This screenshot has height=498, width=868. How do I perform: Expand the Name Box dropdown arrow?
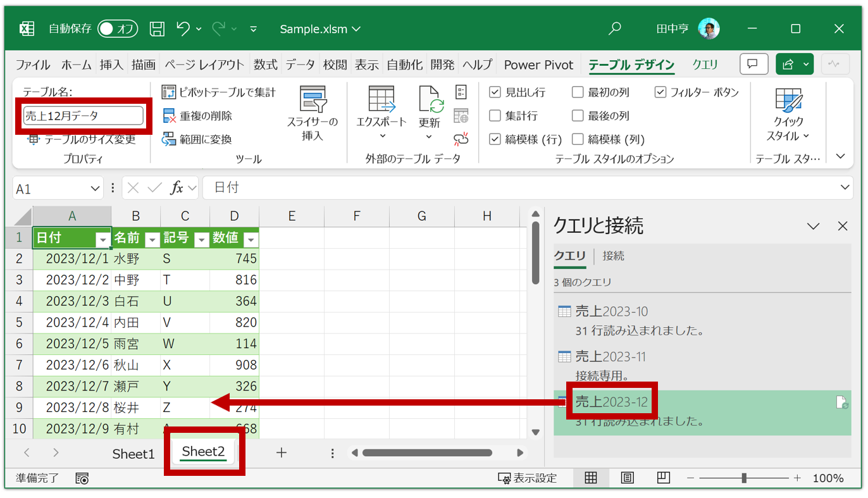click(x=96, y=189)
